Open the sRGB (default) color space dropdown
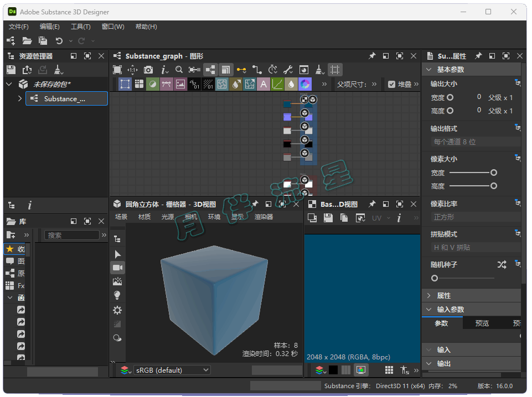Screen dimensions: 532x397 (172, 370)
